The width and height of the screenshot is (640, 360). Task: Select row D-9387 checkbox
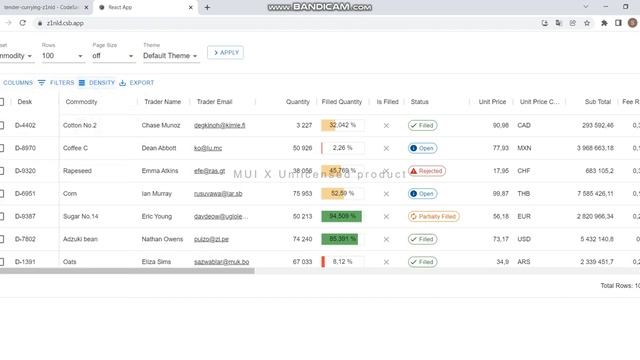pos(2,216)
